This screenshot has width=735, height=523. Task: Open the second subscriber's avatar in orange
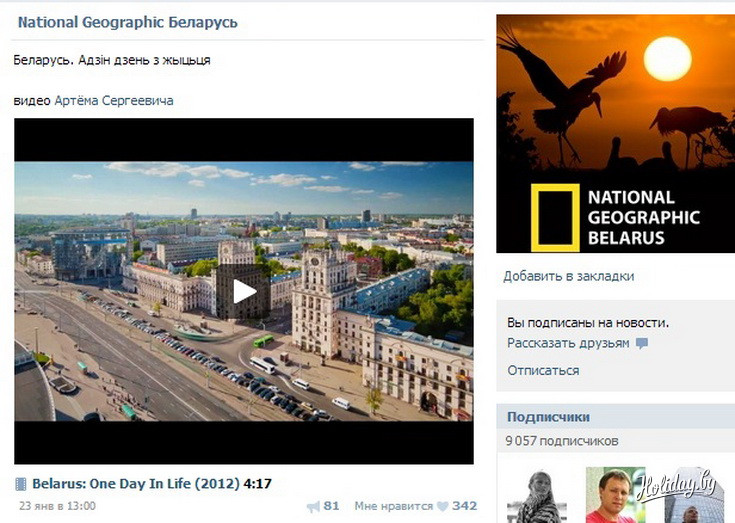tap(609, 495)
